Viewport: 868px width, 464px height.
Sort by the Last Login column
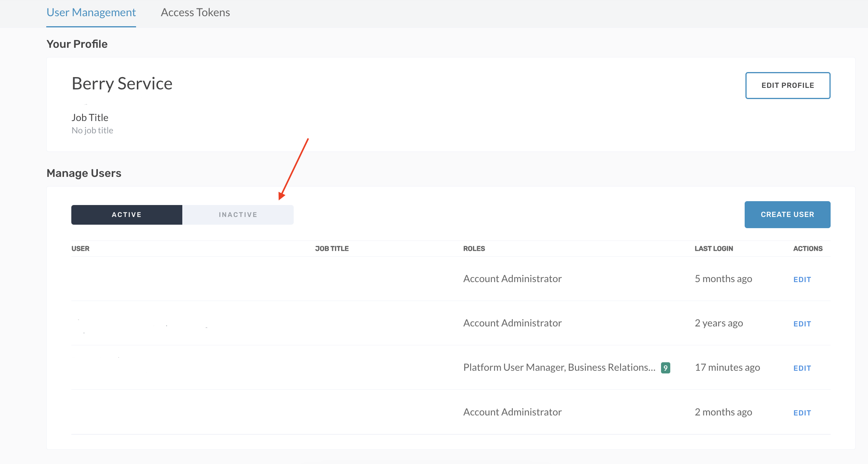point(713,248)
